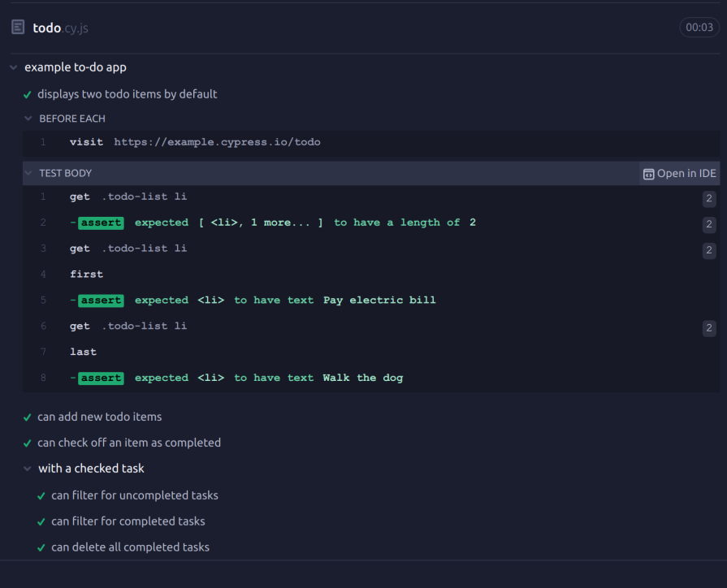Click the todo.cy.js spec file icon

[17, 26]
